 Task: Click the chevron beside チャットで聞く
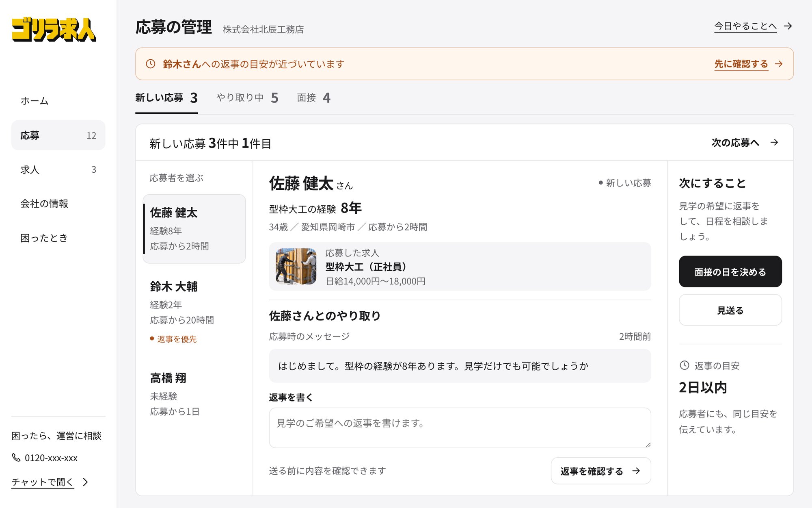[x=85, y=482]
